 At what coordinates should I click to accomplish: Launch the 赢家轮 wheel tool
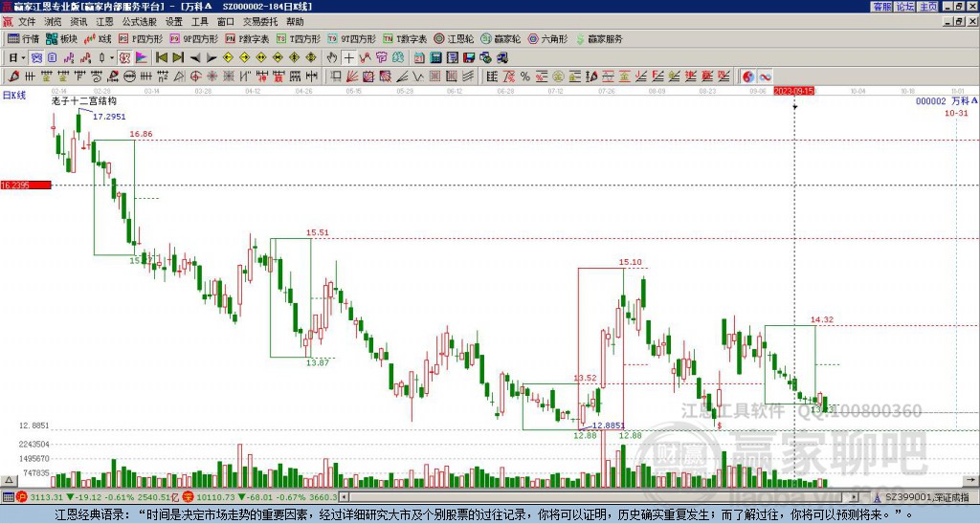point(501,38)
